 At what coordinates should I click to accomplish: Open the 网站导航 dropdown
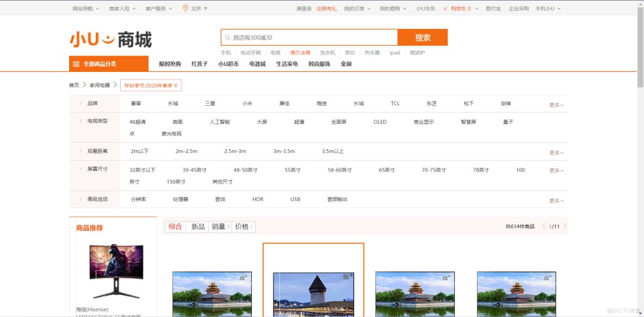pyautogui.click(x=83, y=8)
